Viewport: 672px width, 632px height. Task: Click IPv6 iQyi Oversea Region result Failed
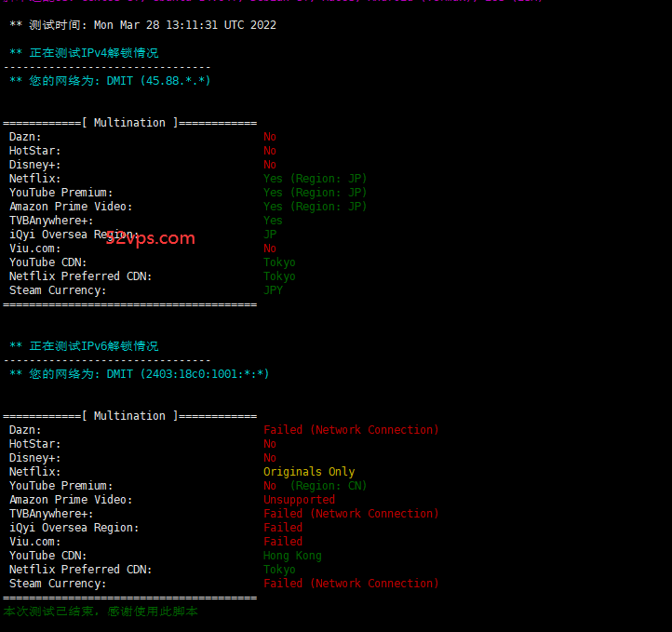point(283,528)
